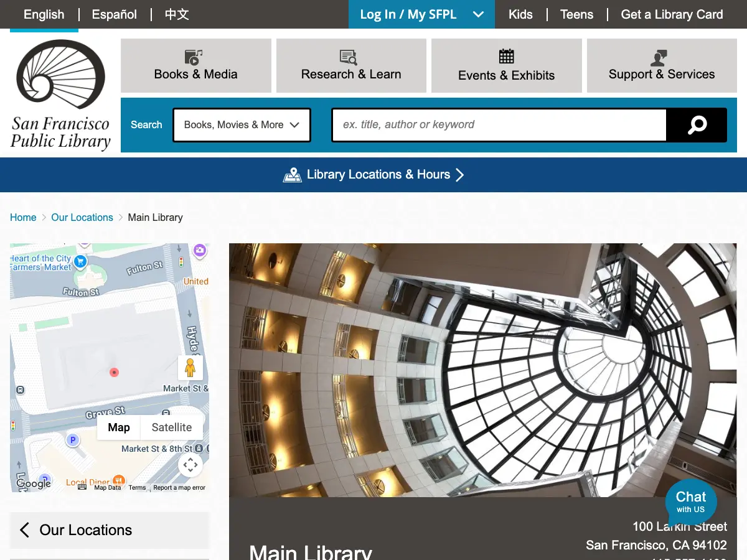Click the Main Library heading
747x560 pixels.
click(311, 553)
